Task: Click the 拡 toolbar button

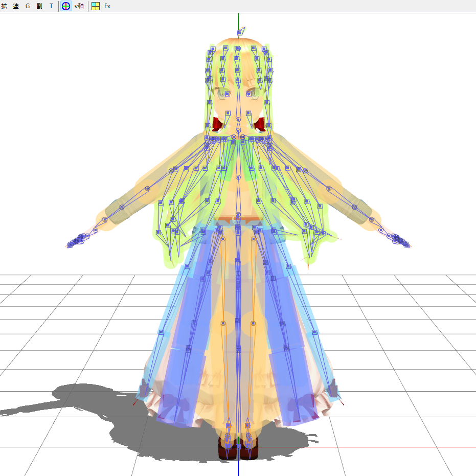Action: pyautogui.click(x=4, y=6)
